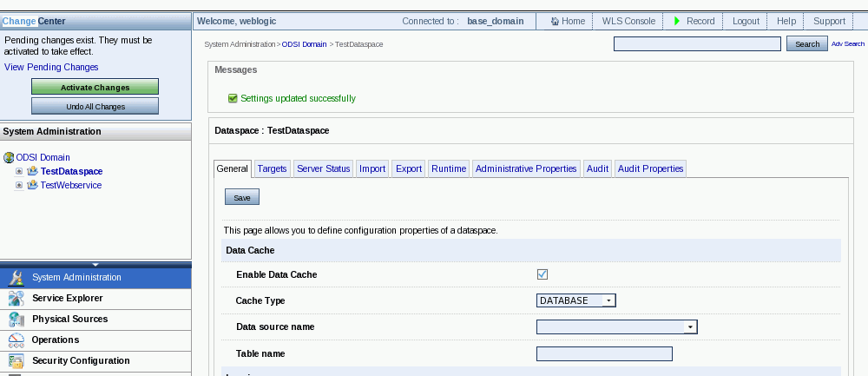868x376 pixels.
Task: Open the Physical Sources section
Action: (x=95, y=320)
